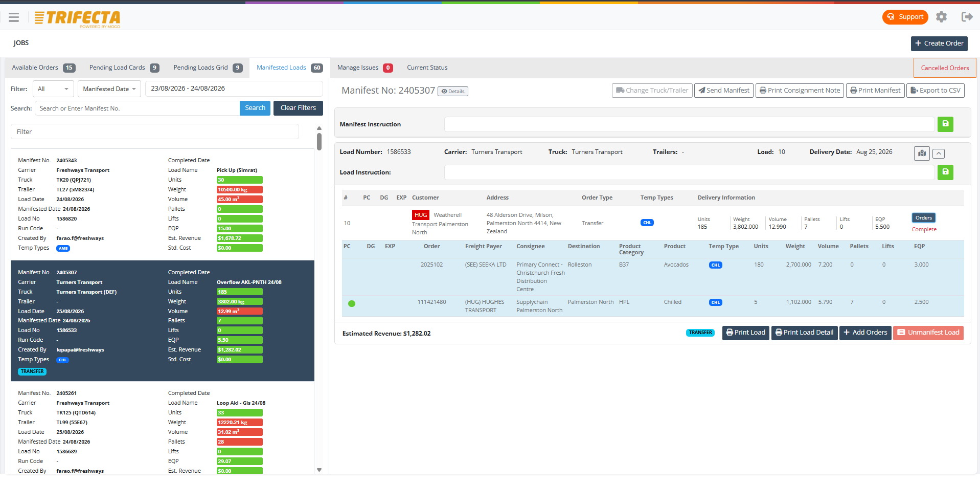980x484 pixels.
Task: Click the Print Load Detail button
Action: coord(805,333)
